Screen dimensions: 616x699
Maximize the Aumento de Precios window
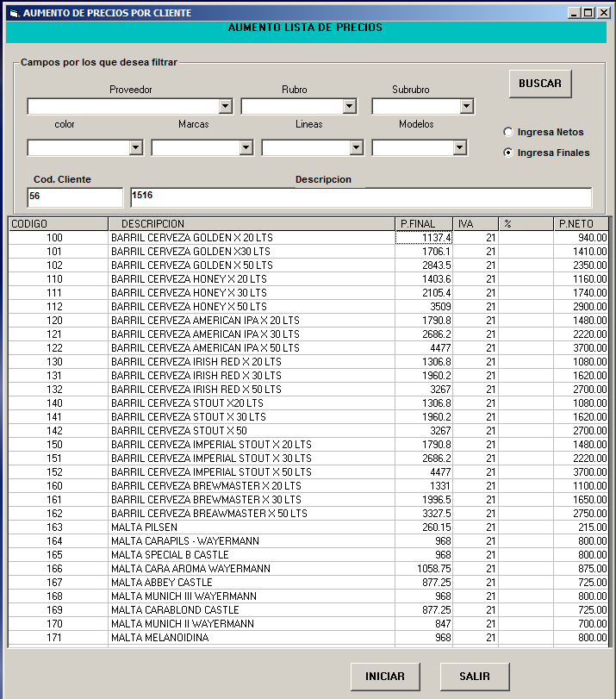pos(588,13)
